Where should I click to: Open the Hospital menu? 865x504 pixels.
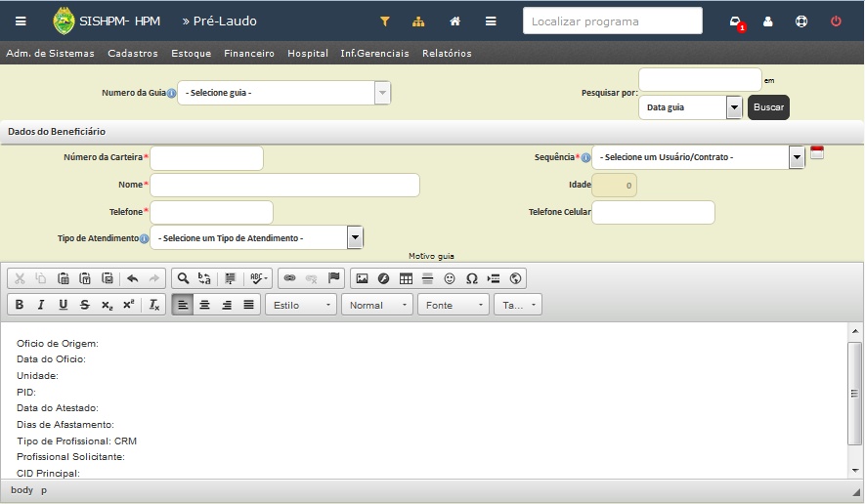pos(308,54)
